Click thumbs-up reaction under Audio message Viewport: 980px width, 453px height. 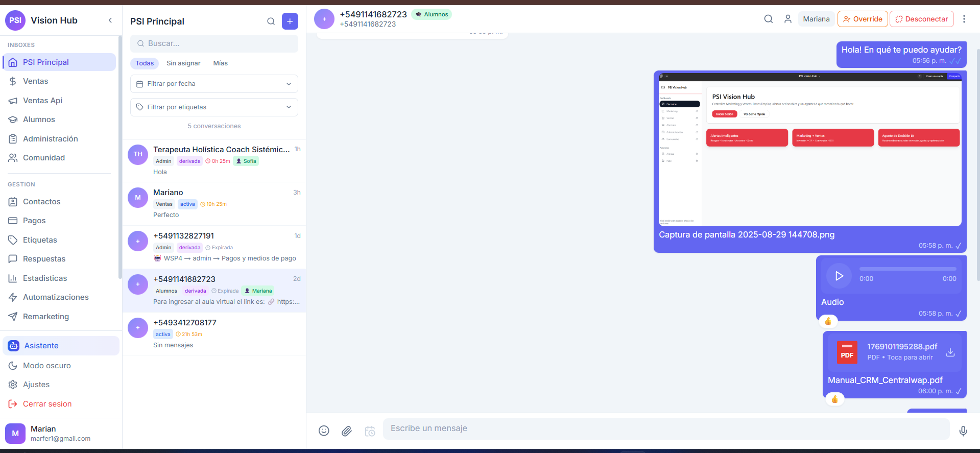pyautogui.click(x=828, y=321)
